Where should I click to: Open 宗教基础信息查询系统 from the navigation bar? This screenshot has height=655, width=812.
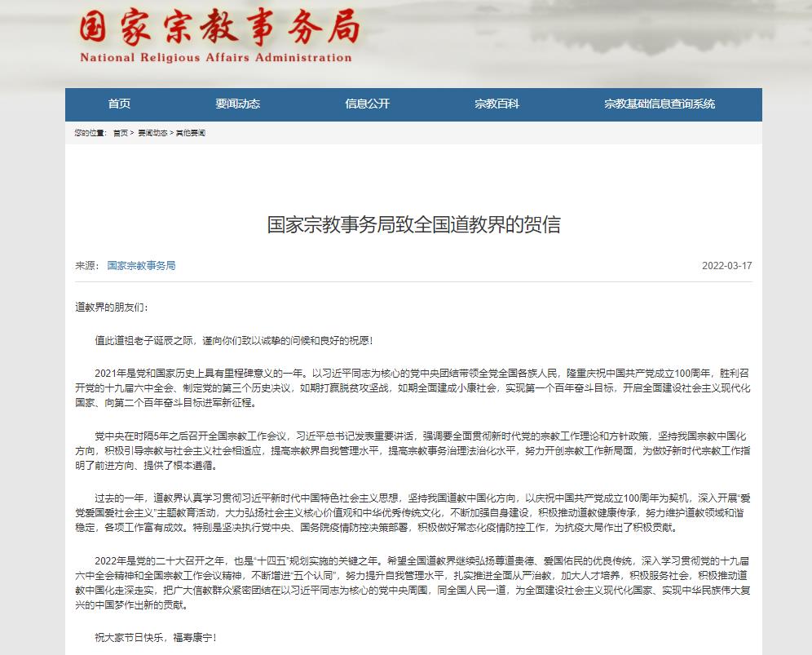660,104
